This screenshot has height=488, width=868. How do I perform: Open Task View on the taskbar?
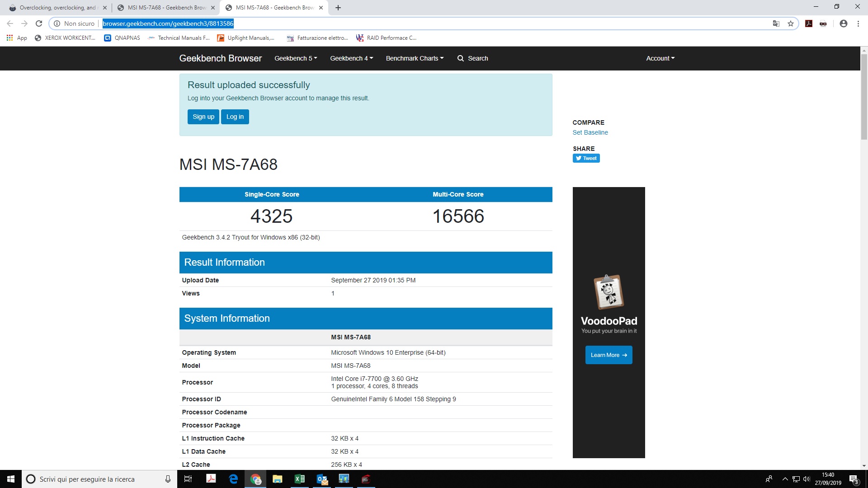point(188,479)
